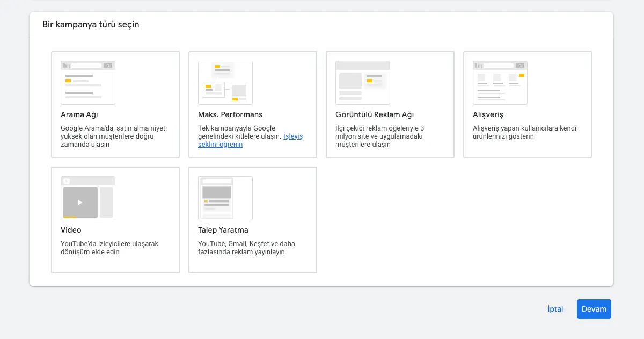Click the Alışveriş campaign illustration icon
The image size is (644, 339).
point(500,83)
